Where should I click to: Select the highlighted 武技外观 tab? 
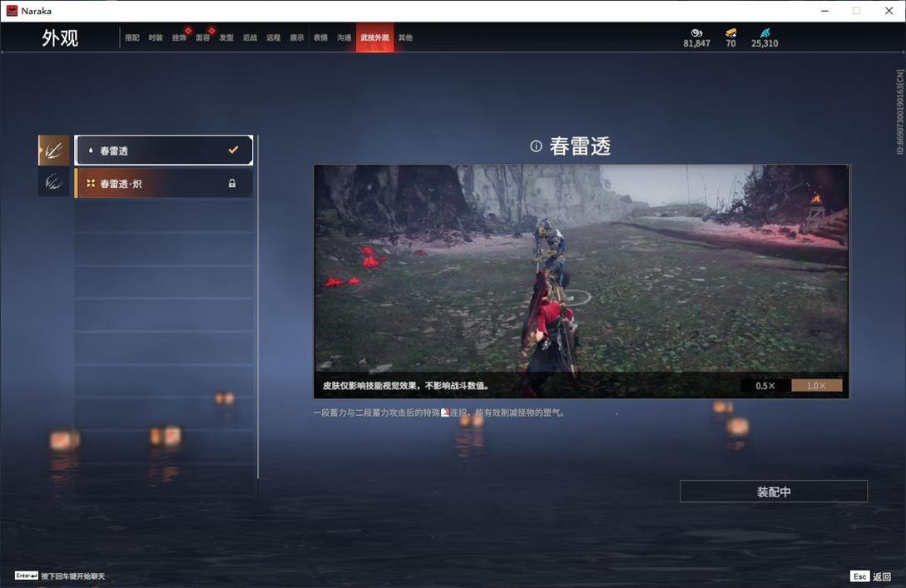pos(374,37)
